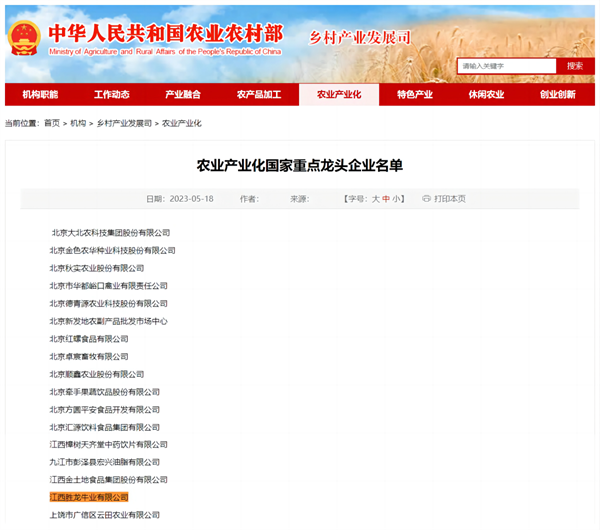Select 北京秋实农业股份有限公司 entry
The height and width of the screenshot is (530, 600).
click(97, 268)
